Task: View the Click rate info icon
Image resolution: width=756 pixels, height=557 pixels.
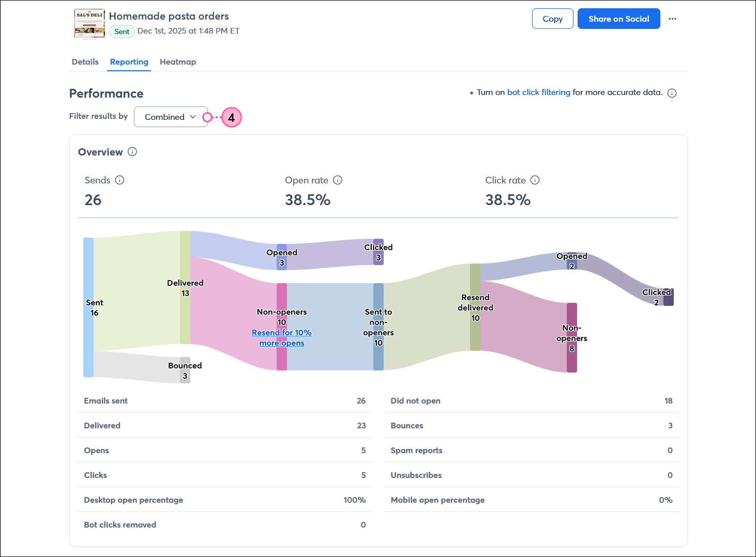Action: click(x=536, y=180)
